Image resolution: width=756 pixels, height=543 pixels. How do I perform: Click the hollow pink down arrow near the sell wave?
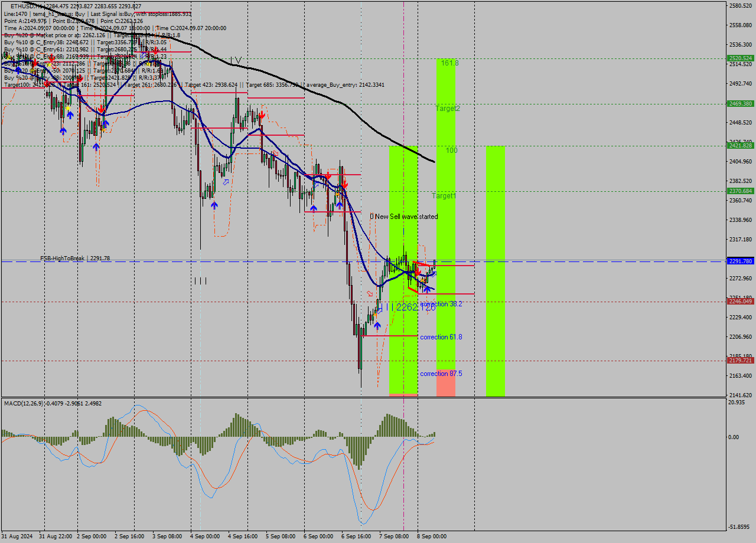point(370,293)
